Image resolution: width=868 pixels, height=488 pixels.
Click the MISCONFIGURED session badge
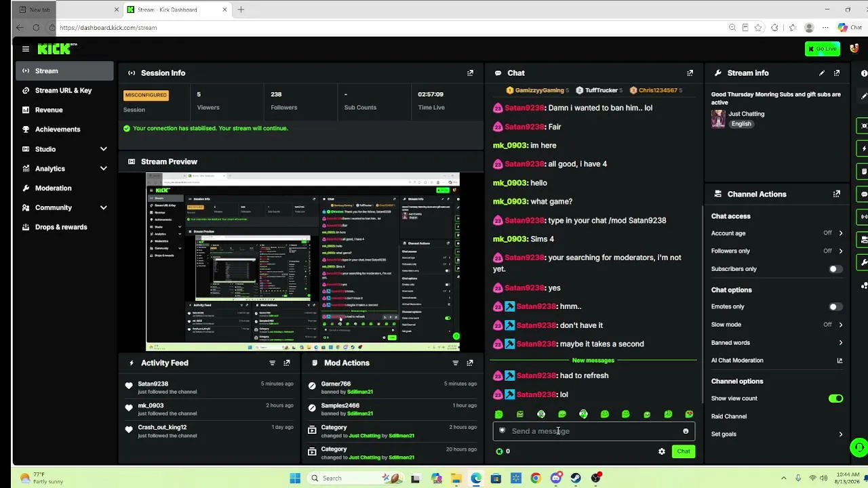[146, 95]
